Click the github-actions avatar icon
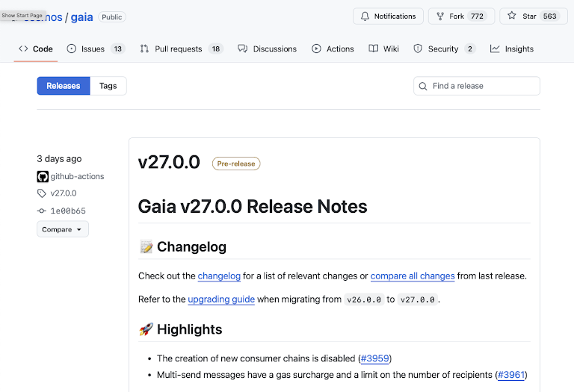 coord(43,177)
